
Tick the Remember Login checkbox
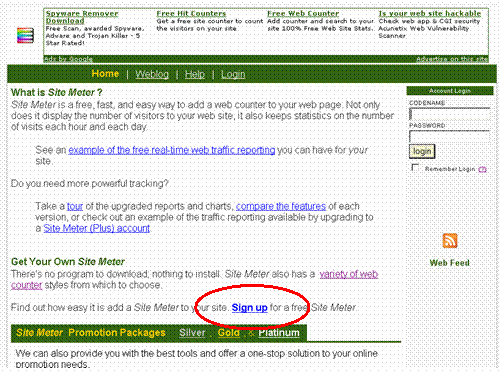pos(415,167)
